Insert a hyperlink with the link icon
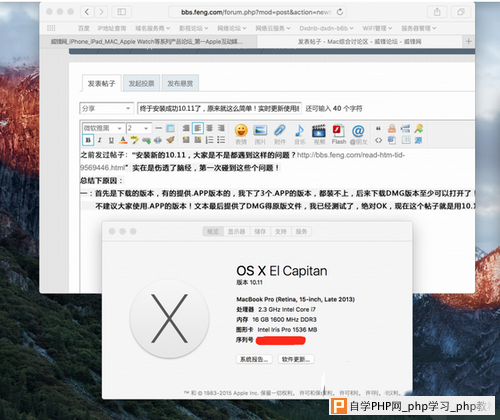This screenshot has height=420, width=500. pyautogui.click(x=146, y=140)
